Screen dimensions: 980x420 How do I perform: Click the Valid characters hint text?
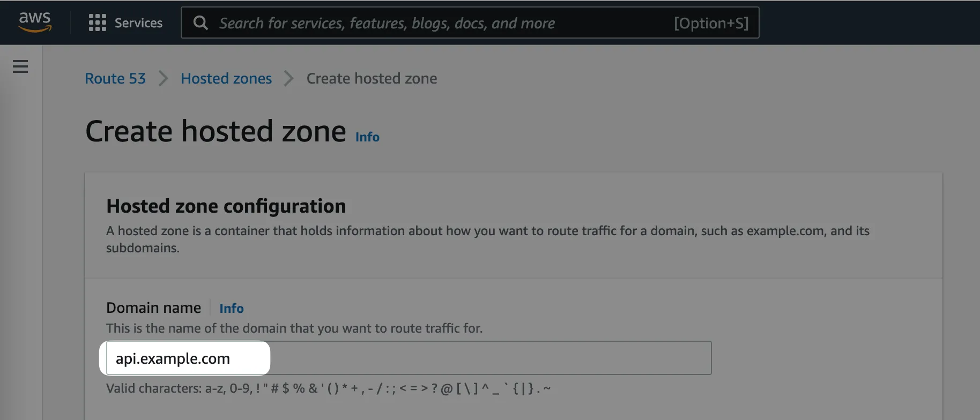click(x=328, y=388)
